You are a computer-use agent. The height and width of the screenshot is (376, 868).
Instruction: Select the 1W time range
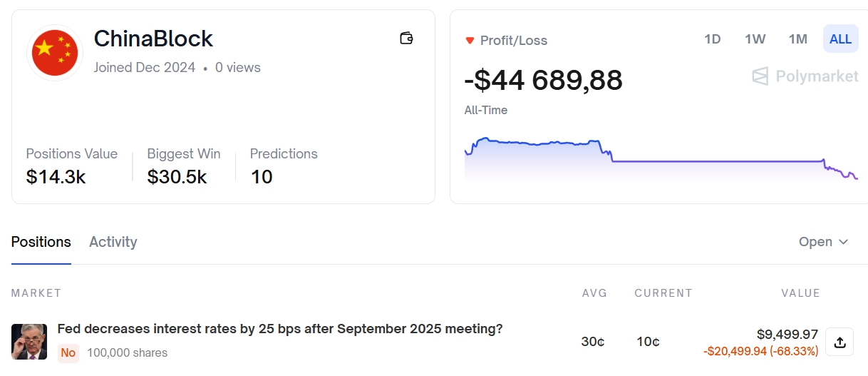[x=755, y=39]
